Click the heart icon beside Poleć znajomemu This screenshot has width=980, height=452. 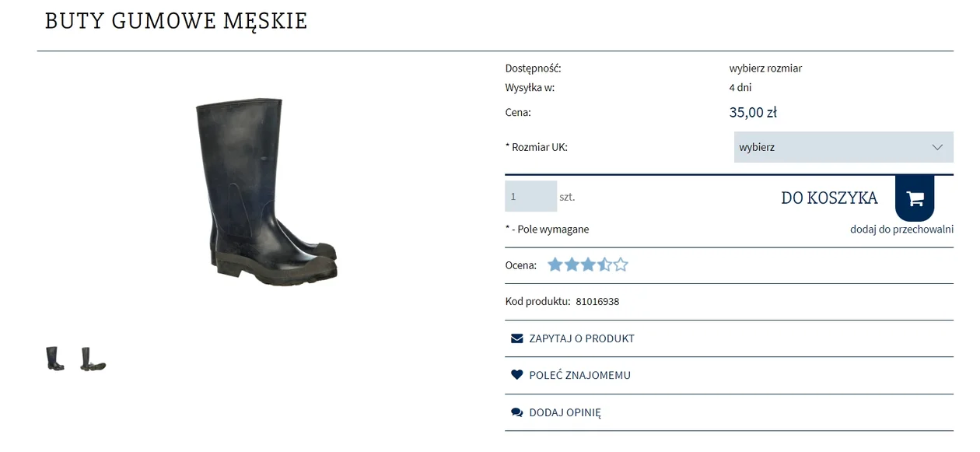pyautogui.click(x=516, y=375)
